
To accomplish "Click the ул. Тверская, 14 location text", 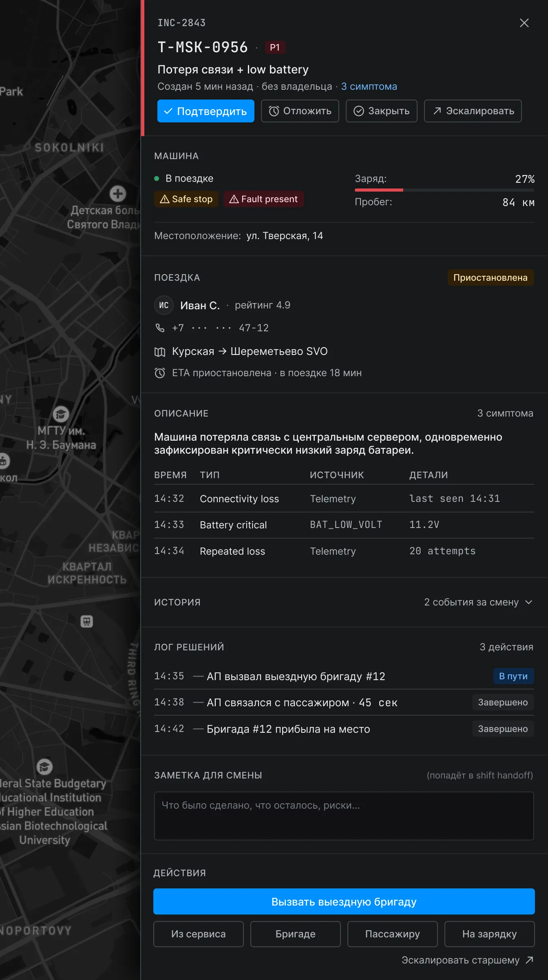I will point(285,236).
